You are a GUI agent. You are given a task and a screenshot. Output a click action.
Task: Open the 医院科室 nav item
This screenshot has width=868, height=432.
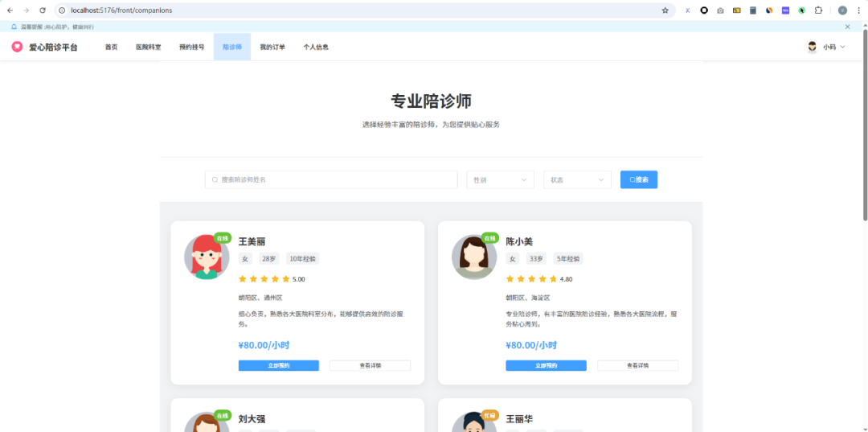click(149, 47)
